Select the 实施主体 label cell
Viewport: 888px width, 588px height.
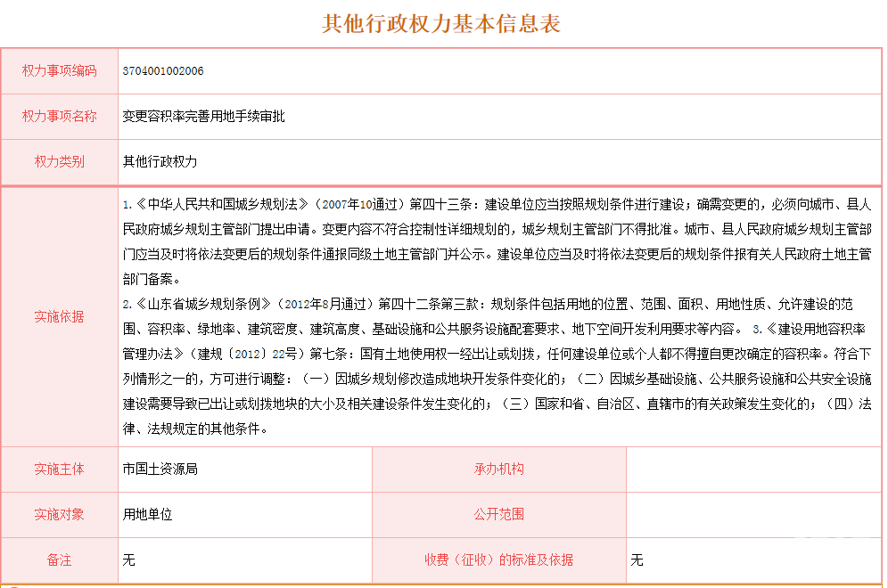(x=59, y=469)
